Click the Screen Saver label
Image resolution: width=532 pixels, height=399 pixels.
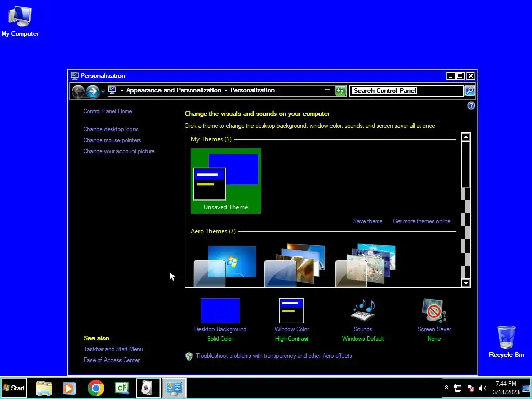[x=434, y=329]
